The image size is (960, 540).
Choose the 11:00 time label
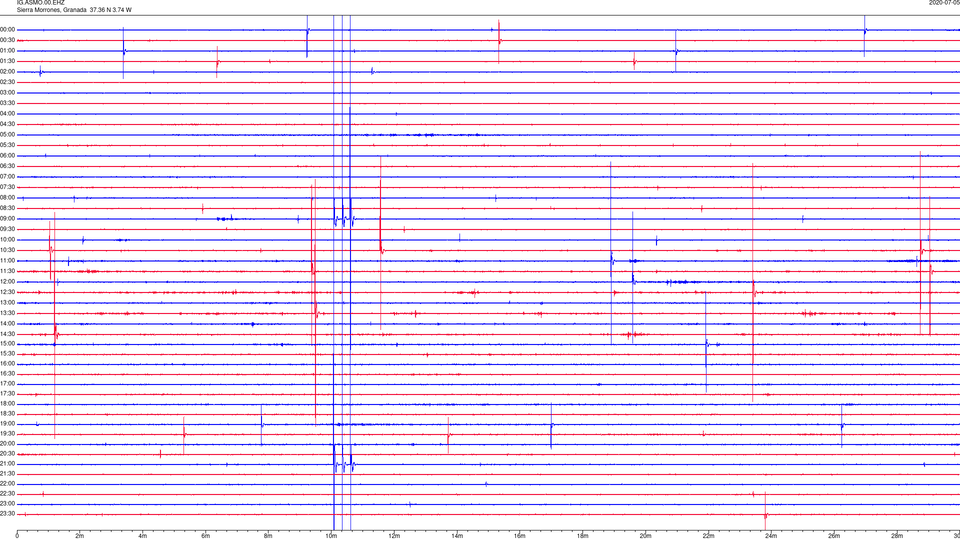pyautogui.click(x=8, y=260)
